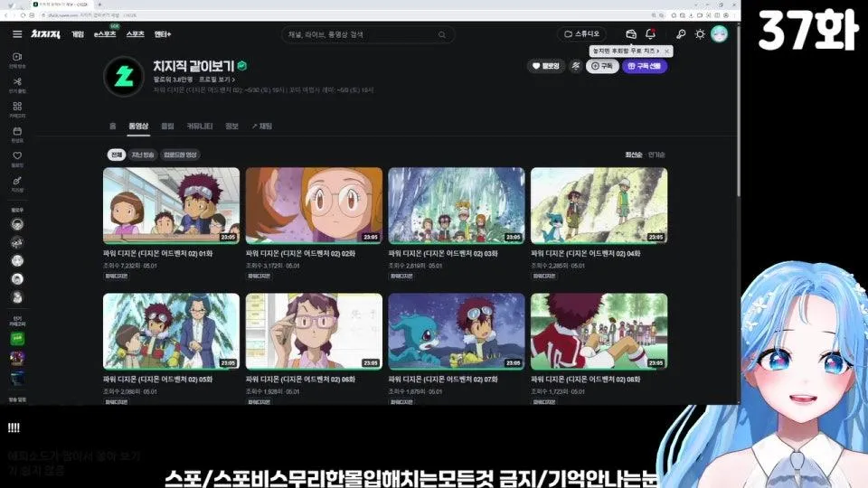Toggle the 팔로잉 follow button
This screenshot has width=868, height=488.
pyautogui.click(x=546, y=66)
